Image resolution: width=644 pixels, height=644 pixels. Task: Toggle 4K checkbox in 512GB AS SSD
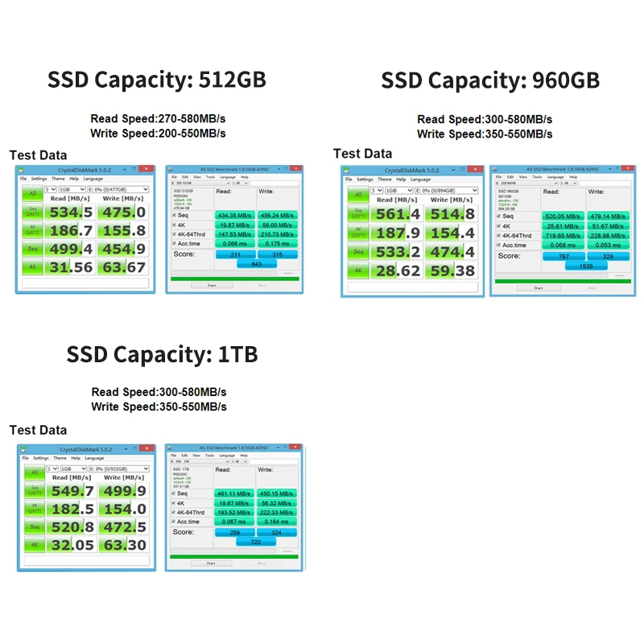[x=174, y=225]
